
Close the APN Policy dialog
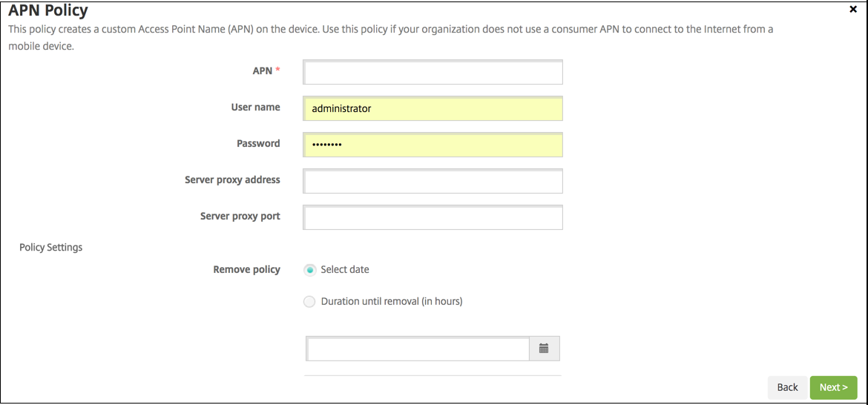pos(852,10)
